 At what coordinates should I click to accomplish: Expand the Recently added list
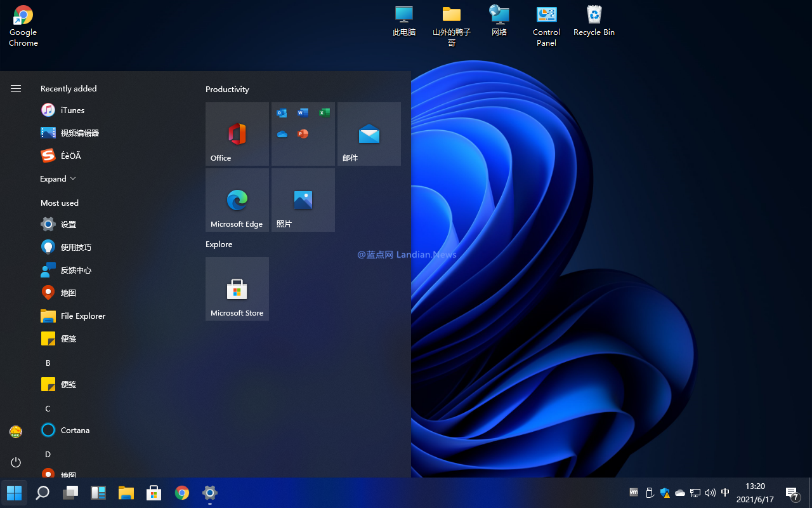pyautogui.click(x=58, y=179)
